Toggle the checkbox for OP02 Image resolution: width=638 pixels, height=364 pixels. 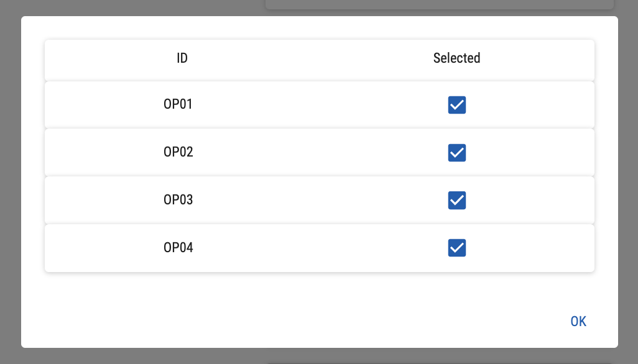[x=457, y=152]
